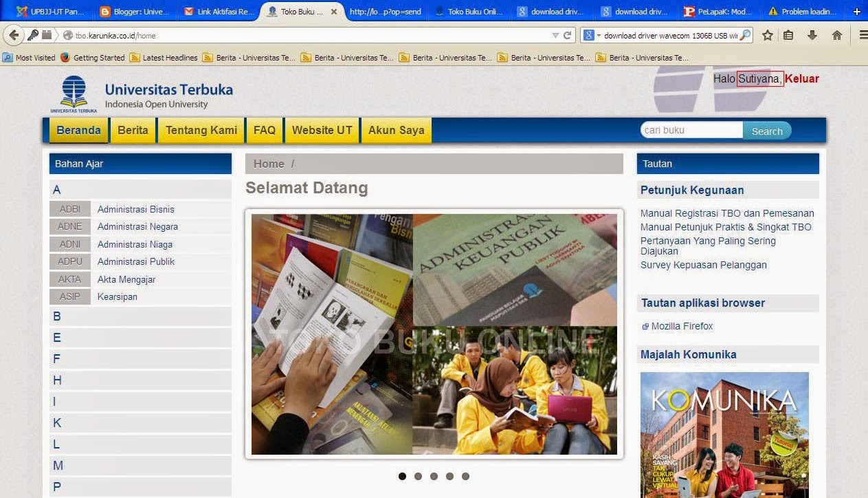This screenshot has height=498, width=868.
Task: Select the third carousel dot
Action: pyautogui.click(x=434, y=475)
